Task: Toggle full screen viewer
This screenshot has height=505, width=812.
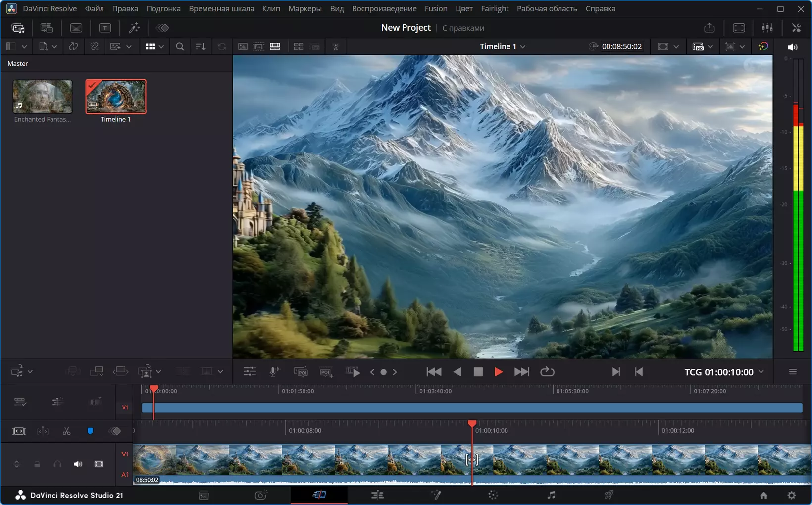Action: click(739, 28)
